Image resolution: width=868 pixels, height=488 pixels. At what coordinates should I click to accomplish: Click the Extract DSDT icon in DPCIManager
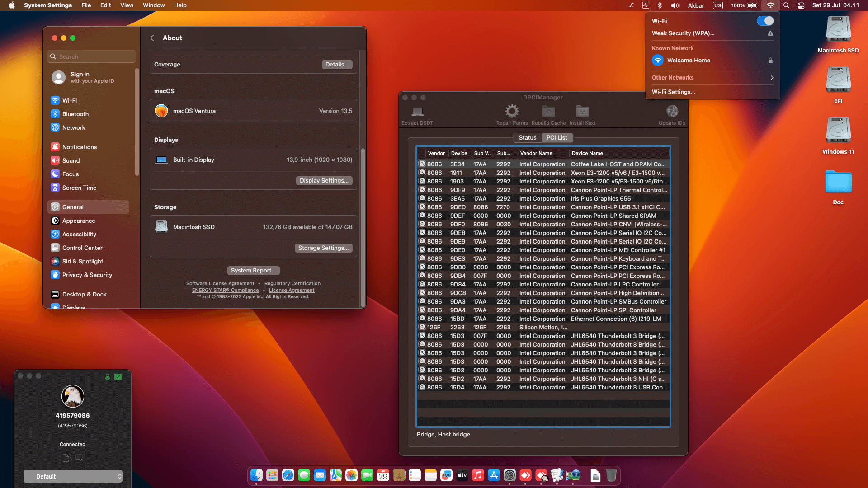point(417,113)
